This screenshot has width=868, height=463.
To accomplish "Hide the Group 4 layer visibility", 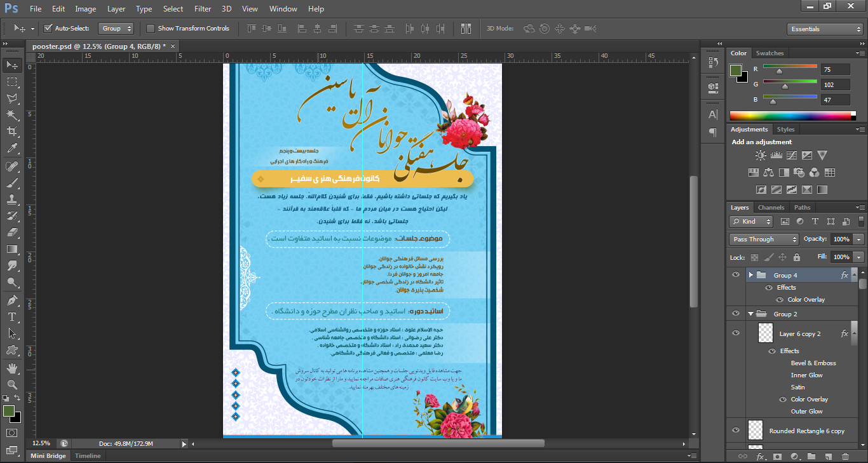I will pos(736,275).
